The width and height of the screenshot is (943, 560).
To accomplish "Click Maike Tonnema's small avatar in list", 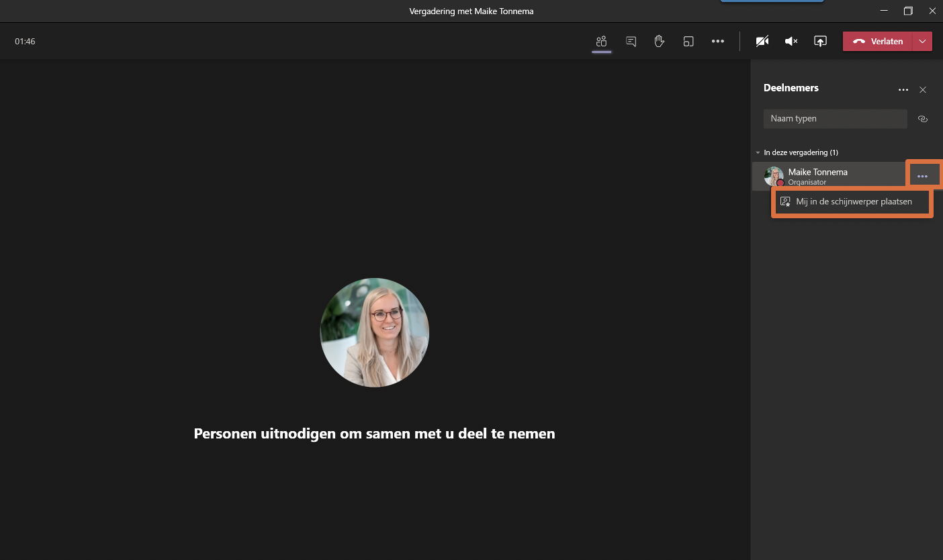I will coord(774,177).
